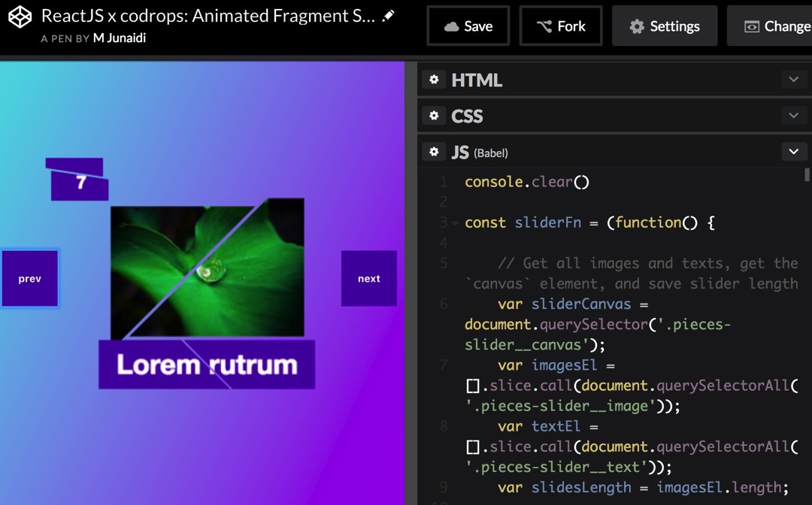Select the CSS editor tab header
Image resolution: width=812 pixels, height=505 pixels.
[467, 116]
